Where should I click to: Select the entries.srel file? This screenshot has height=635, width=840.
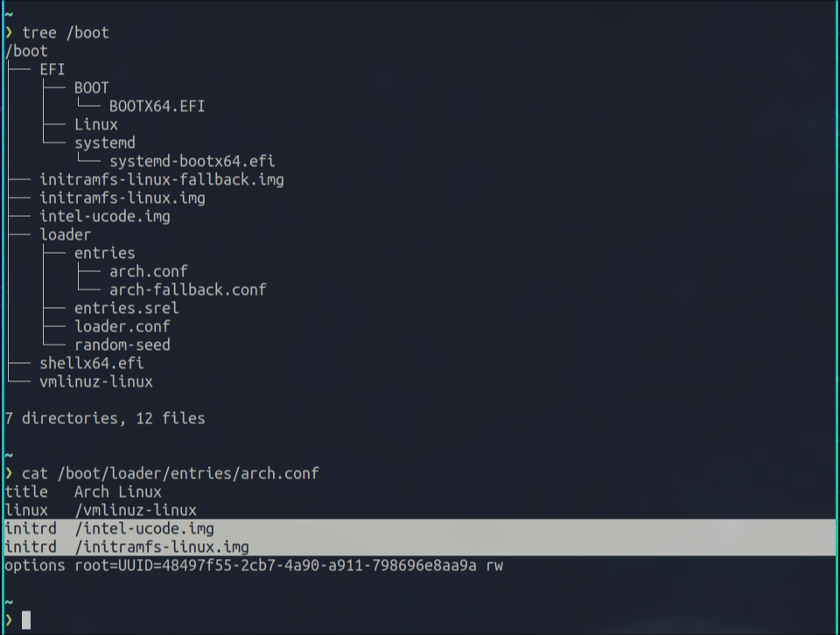(127, 309)
